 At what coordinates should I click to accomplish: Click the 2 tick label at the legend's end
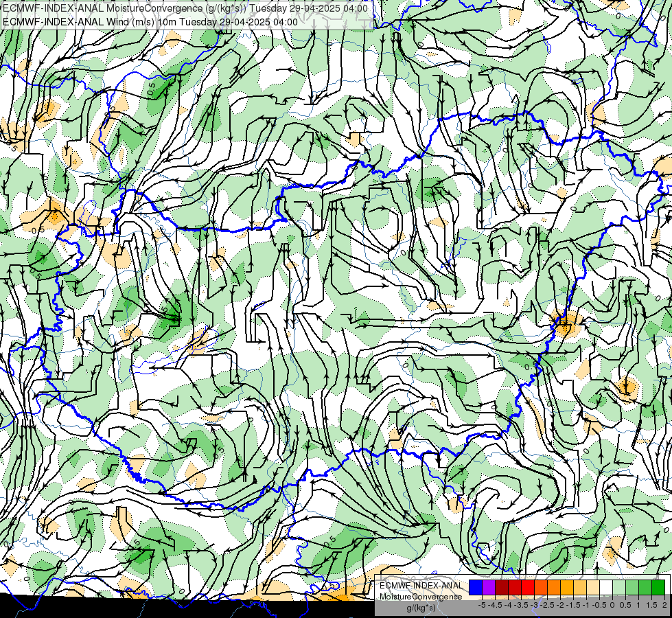click(x=664, y=605)
